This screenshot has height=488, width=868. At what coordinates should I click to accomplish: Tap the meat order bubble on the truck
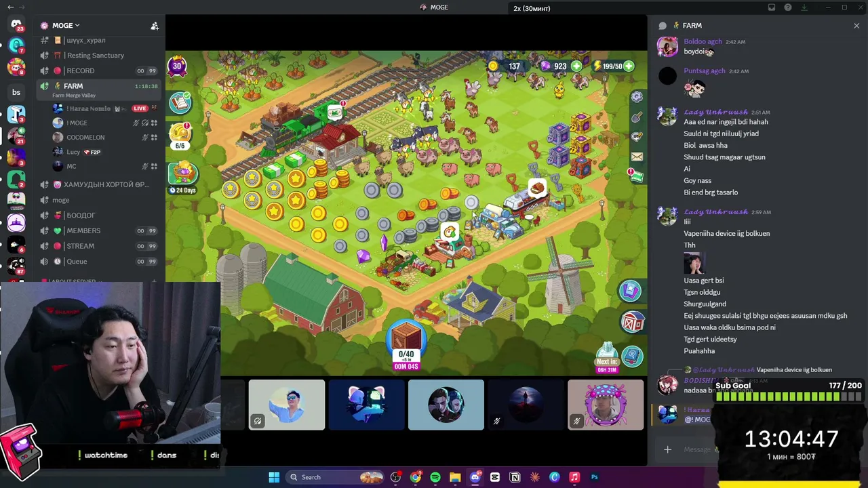pos(537,189)
